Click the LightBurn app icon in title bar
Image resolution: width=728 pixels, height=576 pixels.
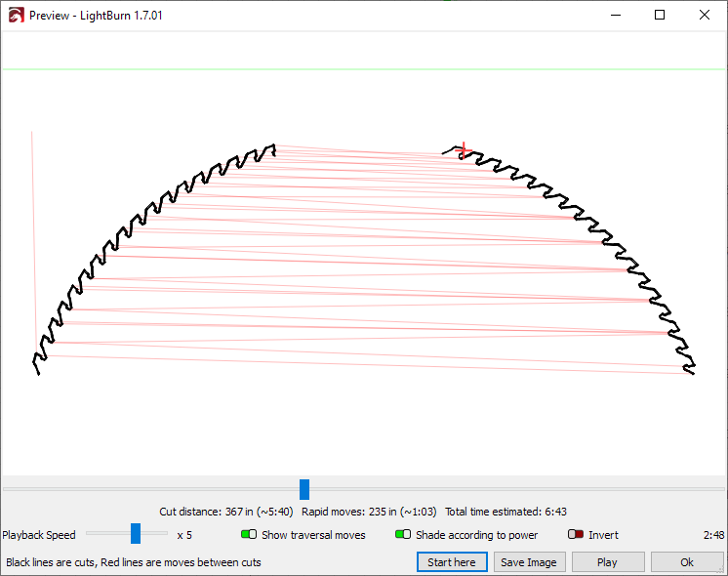coord(16,16)
